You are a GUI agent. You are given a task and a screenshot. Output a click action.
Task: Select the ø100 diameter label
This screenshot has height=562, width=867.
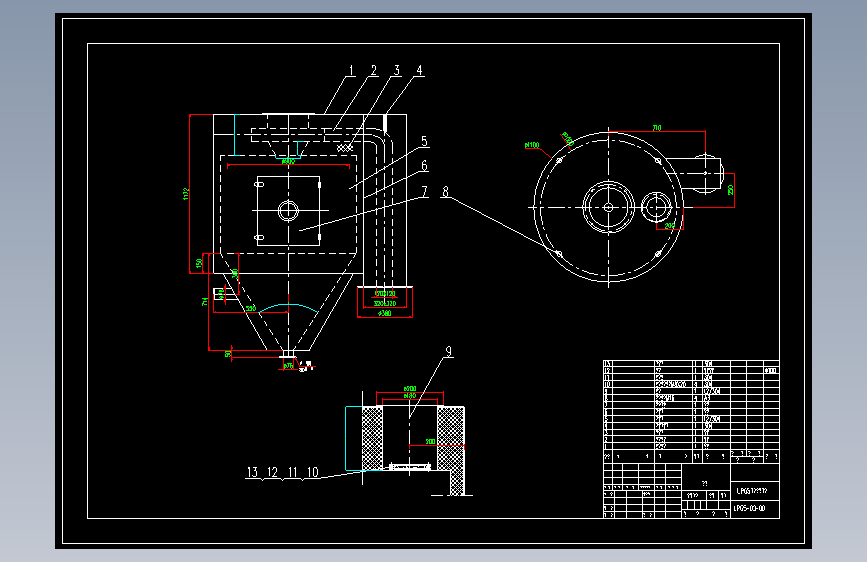[532, 145]
